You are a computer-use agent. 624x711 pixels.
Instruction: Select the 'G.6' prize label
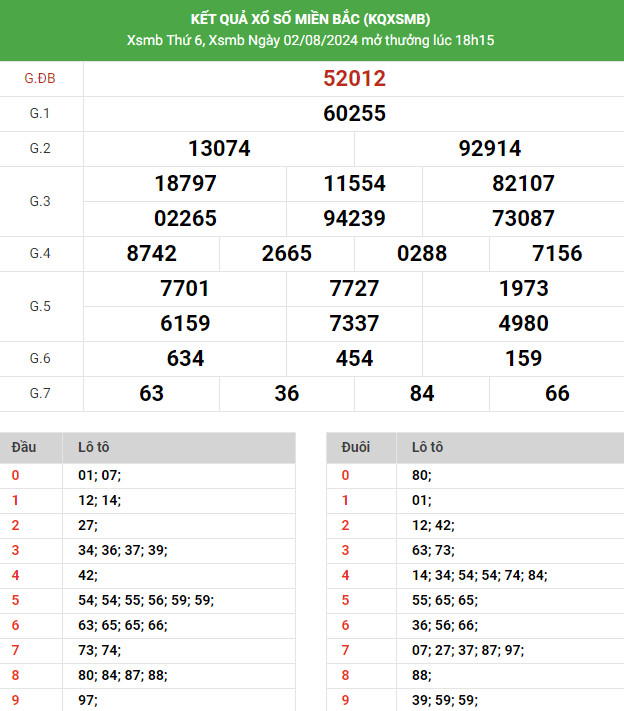40,358
